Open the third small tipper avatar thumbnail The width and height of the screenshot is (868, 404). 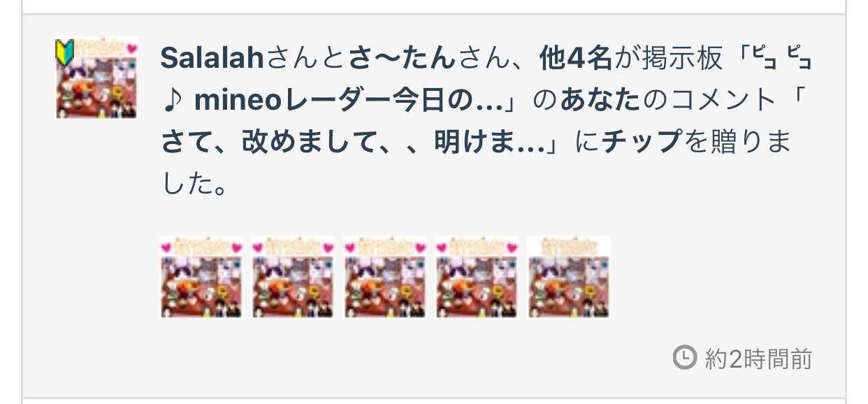385,277
